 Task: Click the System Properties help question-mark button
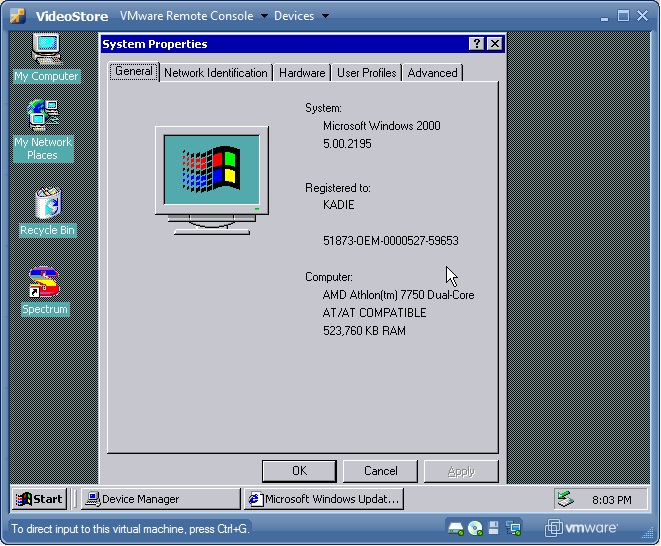[476, 43]
